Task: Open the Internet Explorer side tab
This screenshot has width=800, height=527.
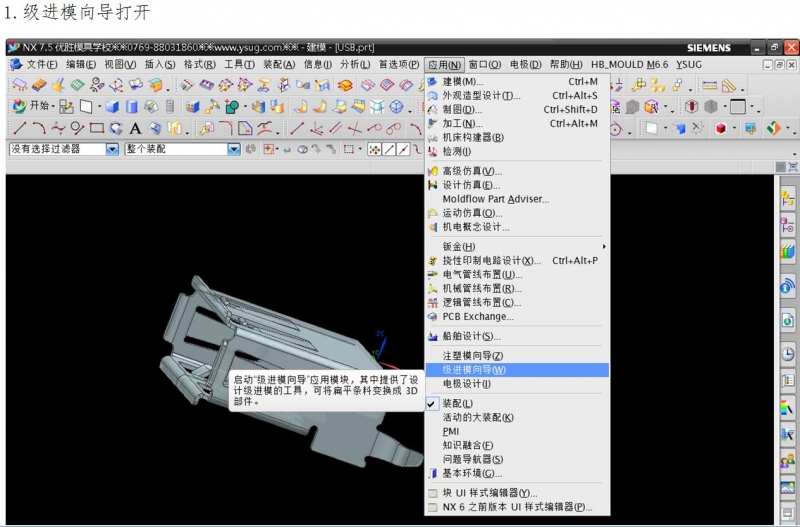Action: pyautogui.click(x=788, y=321)
